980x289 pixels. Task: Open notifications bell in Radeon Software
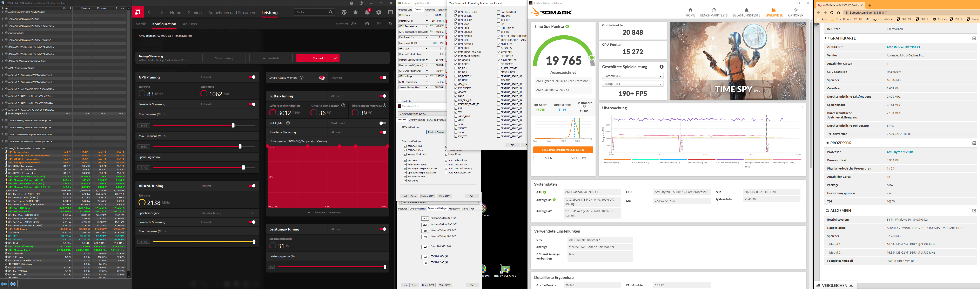(367, 12)
